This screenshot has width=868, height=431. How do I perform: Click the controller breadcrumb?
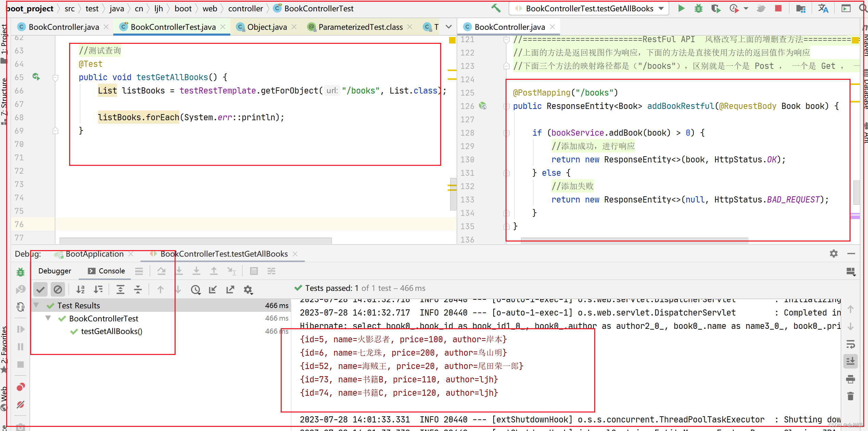click(245, 8)
